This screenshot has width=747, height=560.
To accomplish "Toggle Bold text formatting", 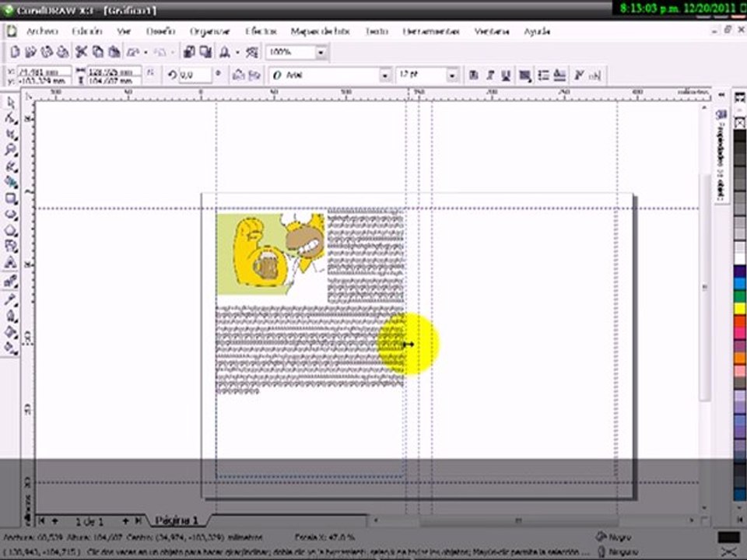I will pos(474,75).
